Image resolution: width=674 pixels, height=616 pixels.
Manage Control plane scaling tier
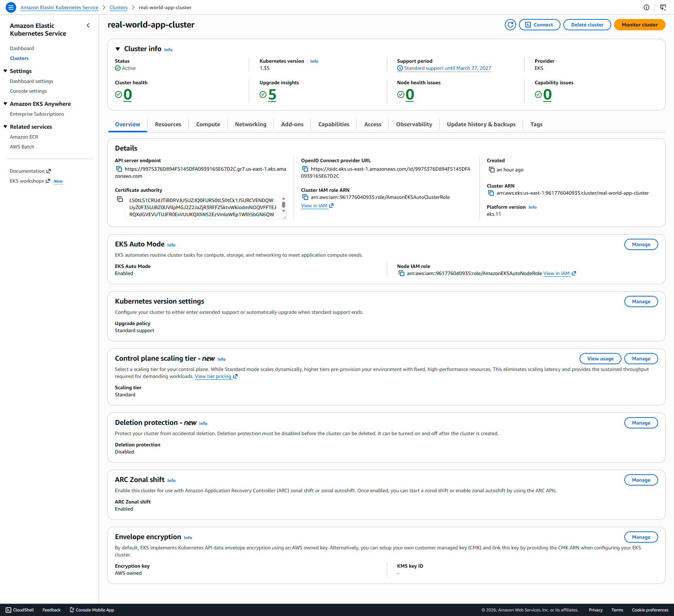pos(641,359)
